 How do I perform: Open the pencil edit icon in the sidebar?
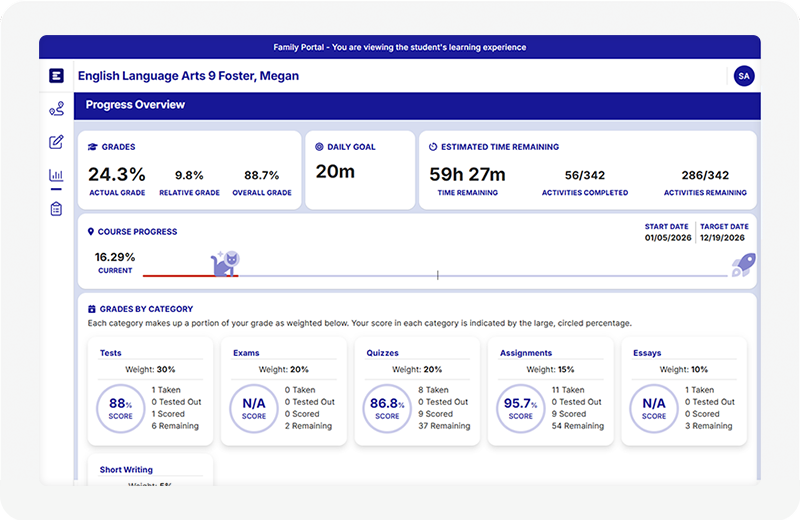[x=56, y=142]
